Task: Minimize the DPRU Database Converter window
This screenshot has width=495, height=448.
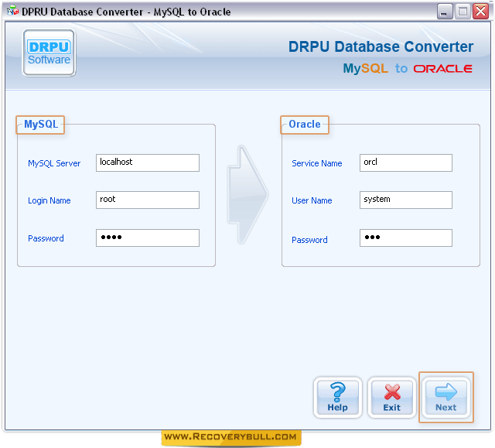Action: [445, 12]
